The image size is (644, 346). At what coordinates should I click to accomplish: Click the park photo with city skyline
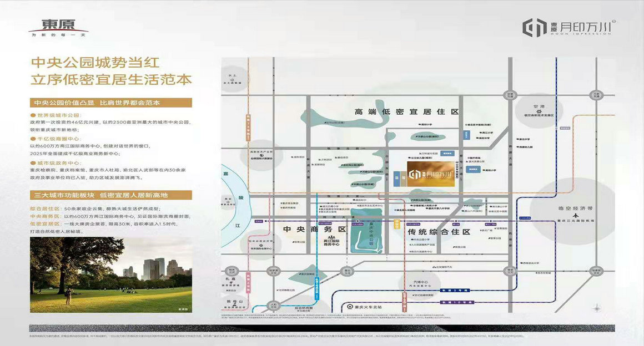[x=111, y=275]
